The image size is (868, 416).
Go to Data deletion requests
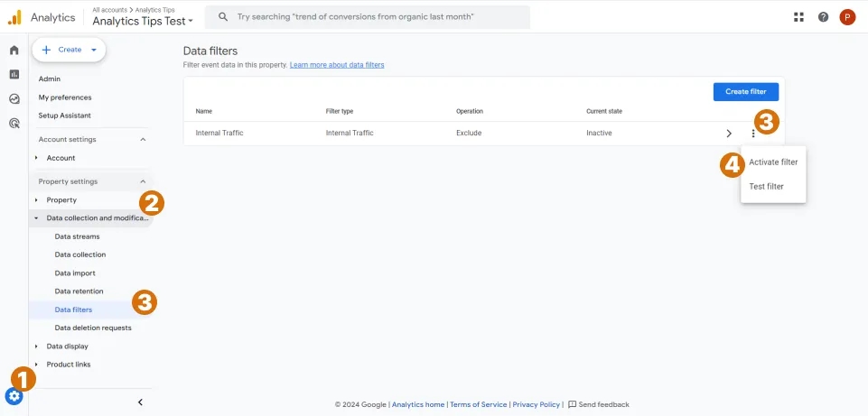coord(93,328)
